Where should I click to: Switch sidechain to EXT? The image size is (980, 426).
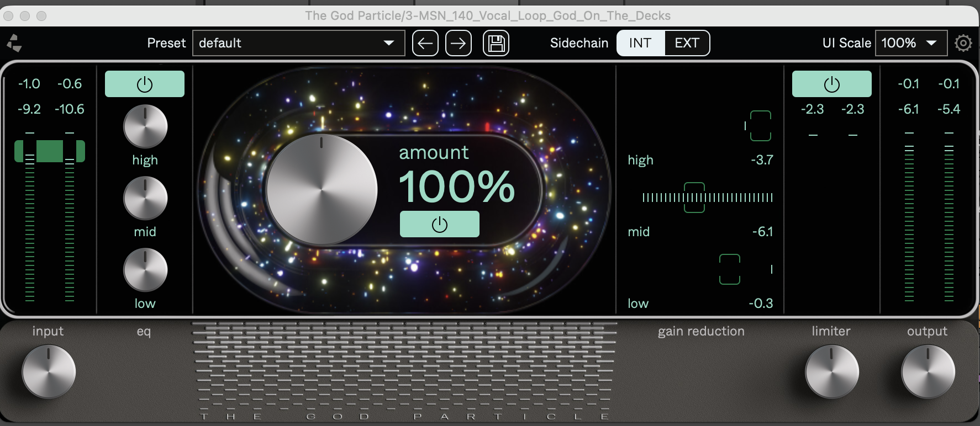click(687, 43)
